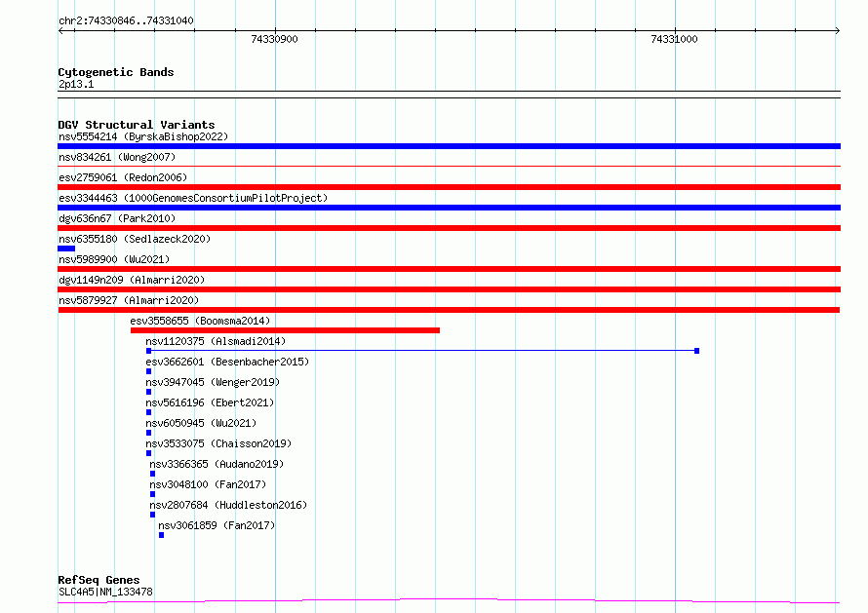Screen dimensions: 868x613
Task: Click the DGV Structural Variants track title
Action: (x=137, y=125)
